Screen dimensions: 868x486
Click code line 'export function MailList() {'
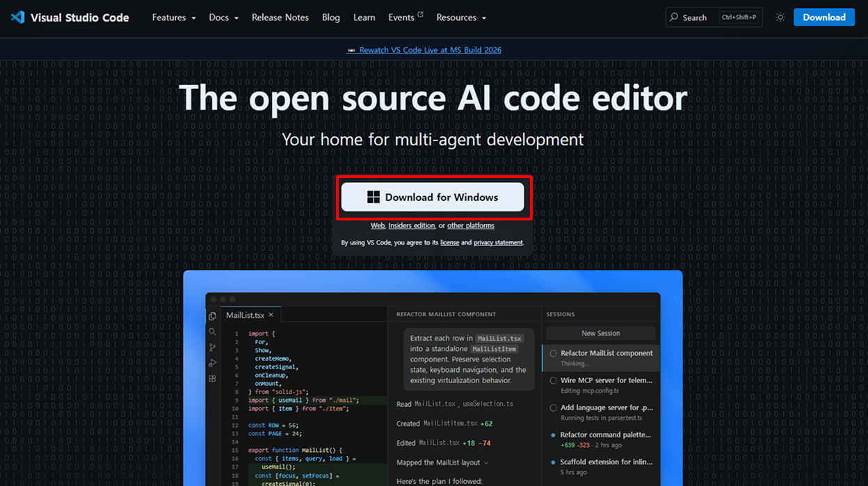click(x=295, y=450)
